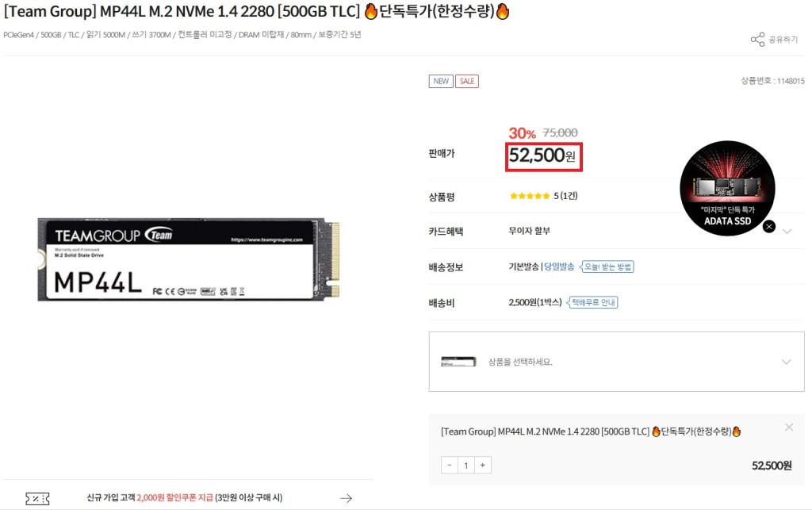
Task: Decrease quantity with the minus button
Action: pyautogui.click(x=450, y=465)
